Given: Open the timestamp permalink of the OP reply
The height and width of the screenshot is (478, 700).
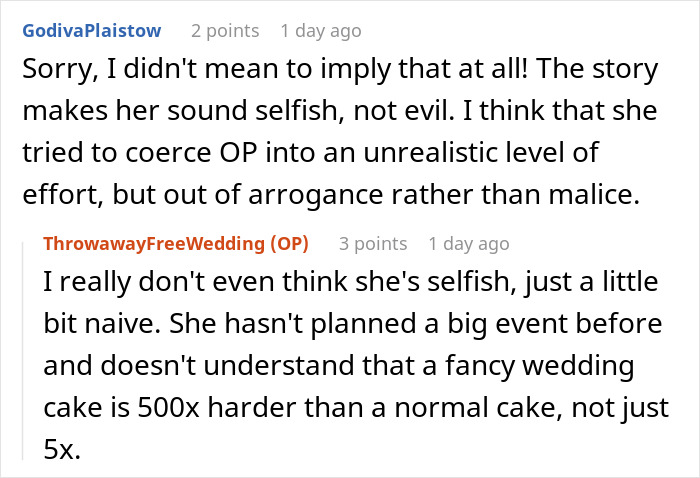Looking at the screenshot, I should coord(468,243).
